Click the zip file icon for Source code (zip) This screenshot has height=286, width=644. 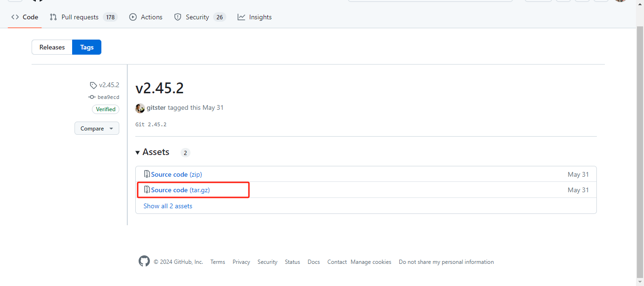tap(147, 174)
